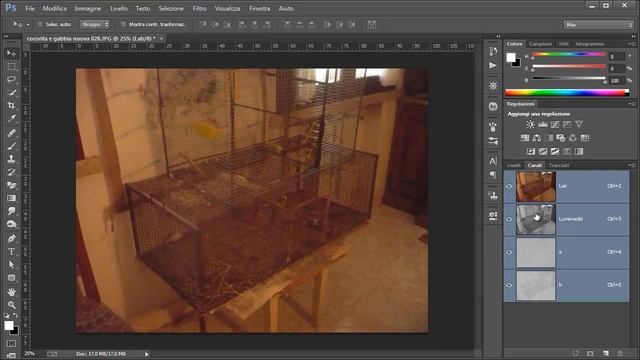640x360 pixels.
Task: Click the foreground color swatch in toolbox
Action: click(x=9, y=325)
